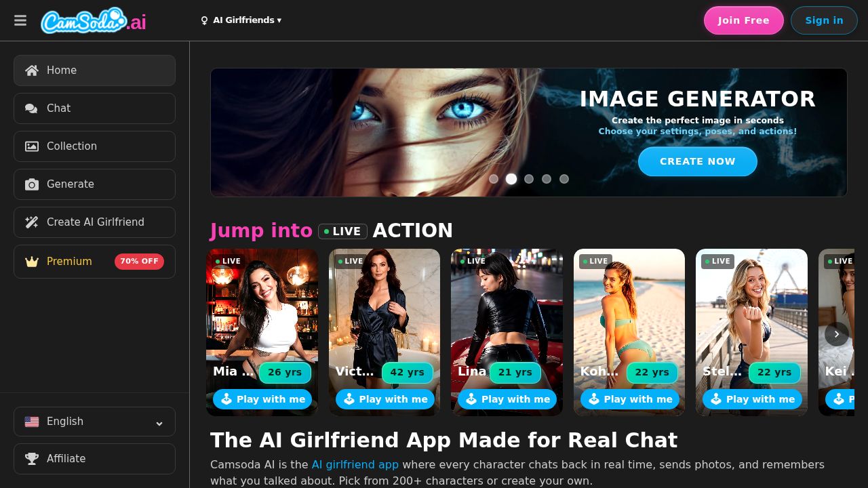
Task: Click Play with me on Stel... card
Action: (x=752, y=399)
